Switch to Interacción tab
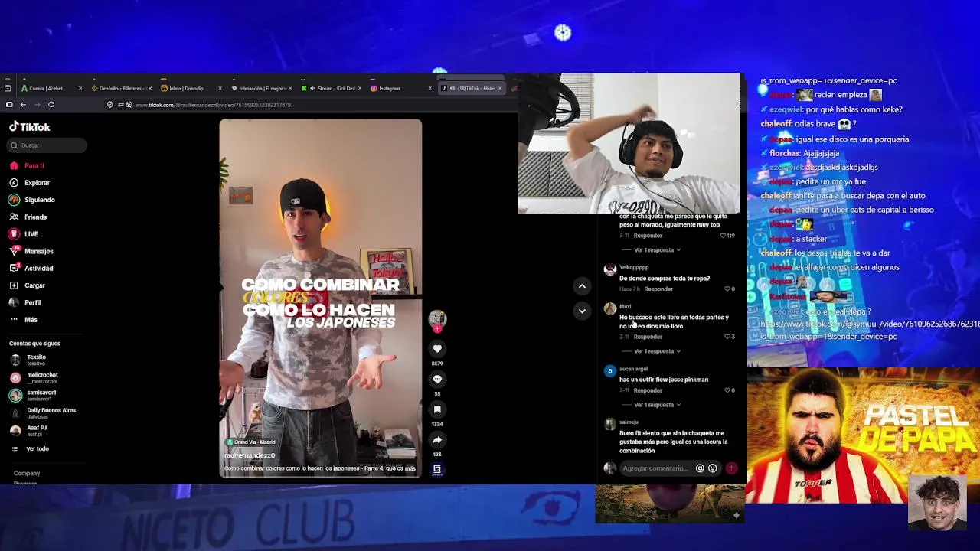Image resolution: width=980 pixels, height=551 pixels. pos(261,88)
